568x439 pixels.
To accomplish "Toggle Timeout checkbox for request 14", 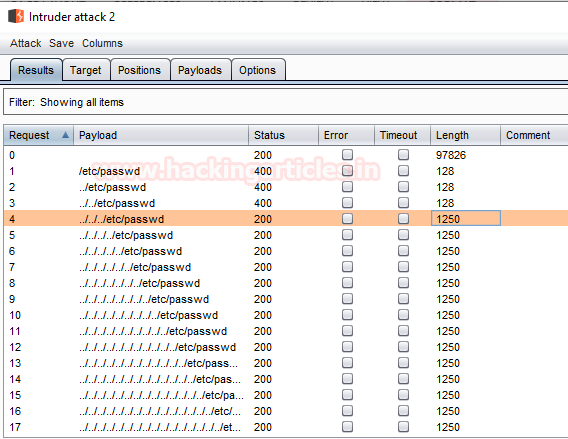I will click(x=403, y=379).
